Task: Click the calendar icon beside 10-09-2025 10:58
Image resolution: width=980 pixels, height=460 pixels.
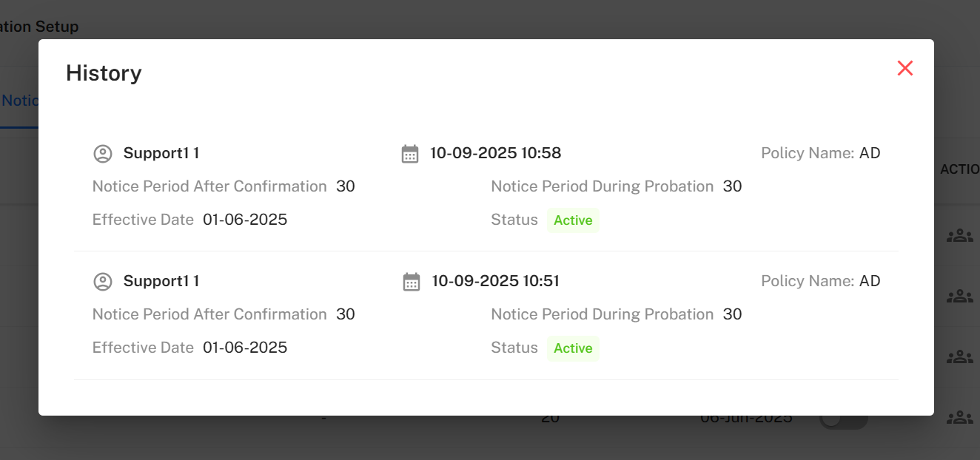Action: [x=410, y=154]
